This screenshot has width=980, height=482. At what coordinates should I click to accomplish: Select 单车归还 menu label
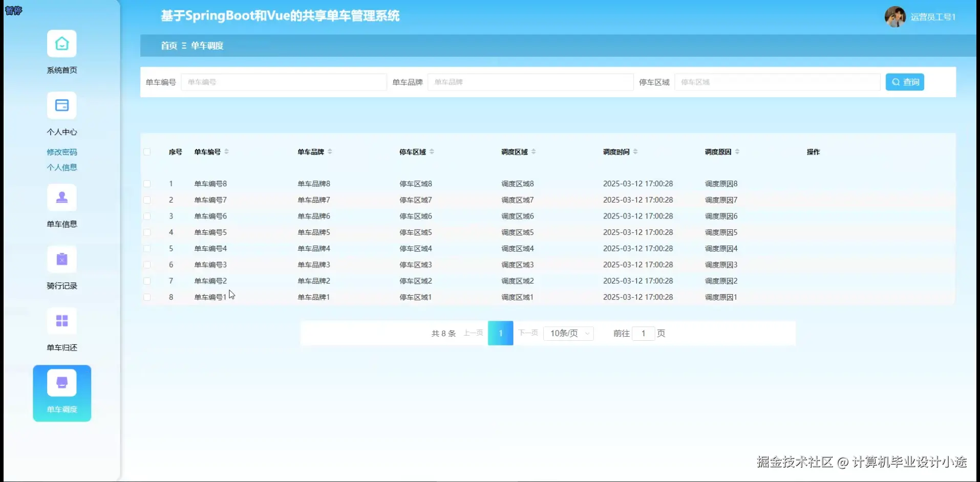coord(62,348)
